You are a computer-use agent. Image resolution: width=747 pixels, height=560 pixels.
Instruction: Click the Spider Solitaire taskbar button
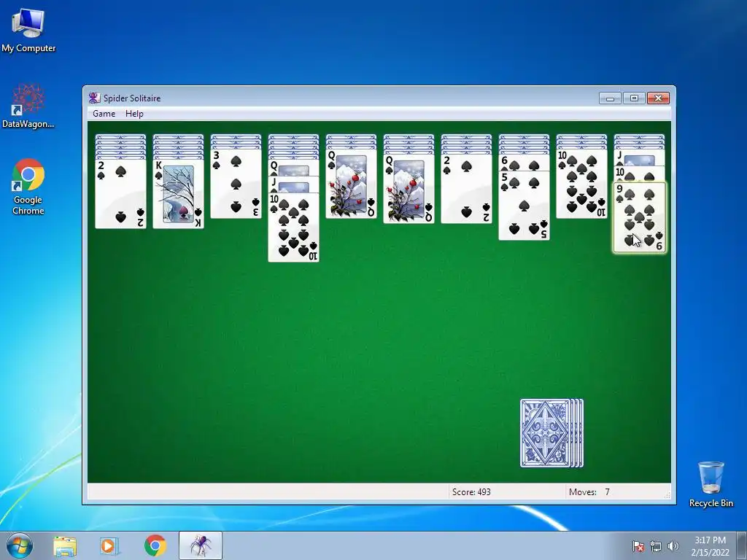(x=201, y=545)
